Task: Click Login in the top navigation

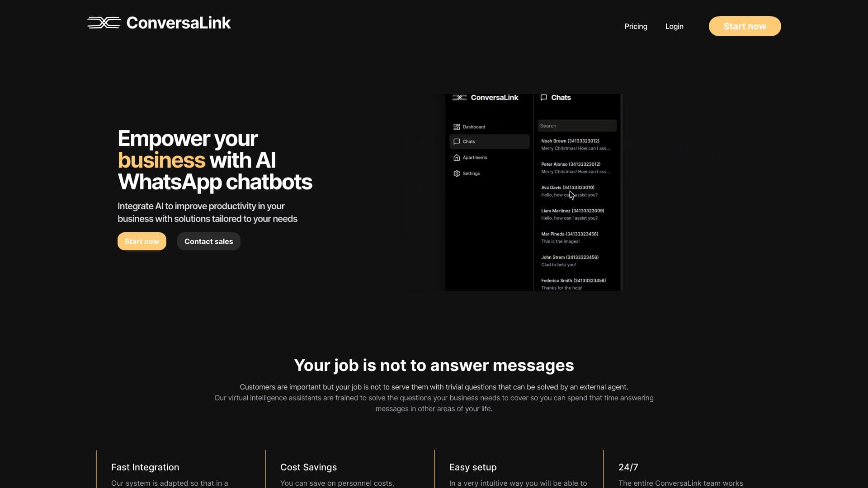Action: pos(674,26)
